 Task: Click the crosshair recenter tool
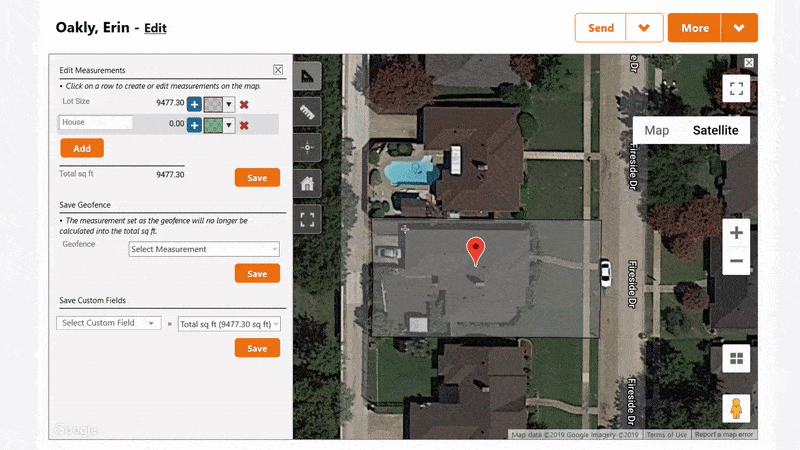[x=307, y=147]
